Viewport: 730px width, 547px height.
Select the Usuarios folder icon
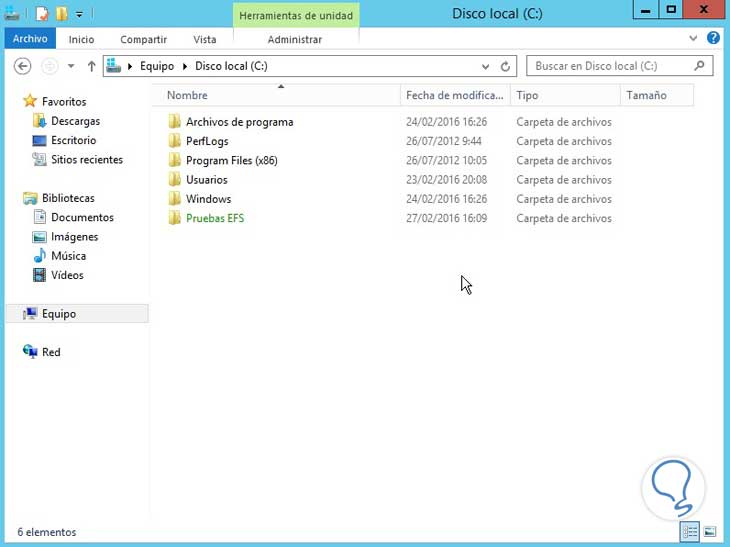click(x=175, y=180)
